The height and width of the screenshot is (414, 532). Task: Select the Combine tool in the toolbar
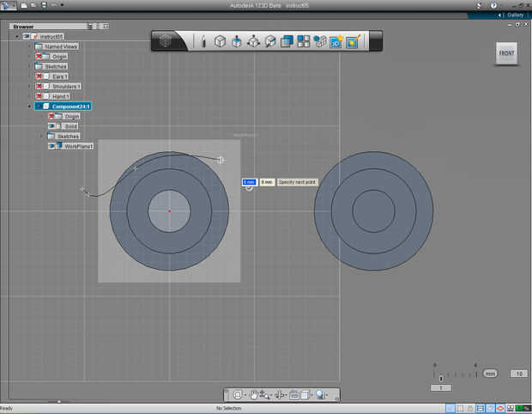287,41
